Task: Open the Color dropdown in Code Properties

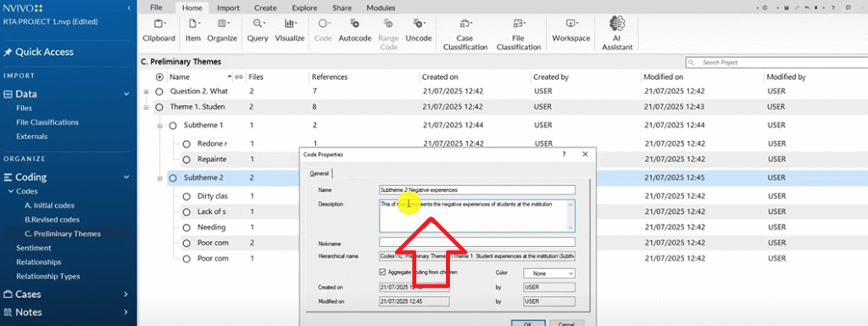Action: click(549, 273)
